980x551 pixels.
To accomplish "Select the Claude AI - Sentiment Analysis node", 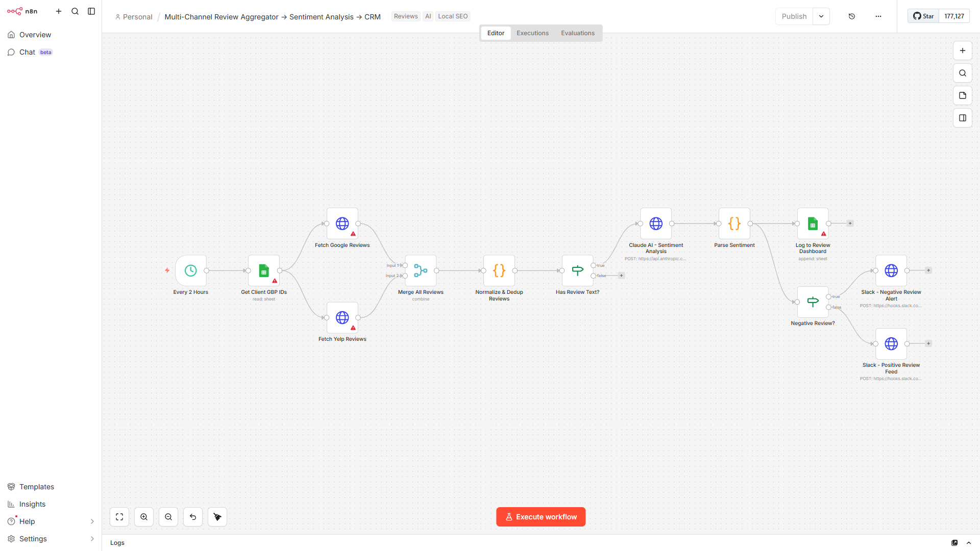I will pos(656,223).
